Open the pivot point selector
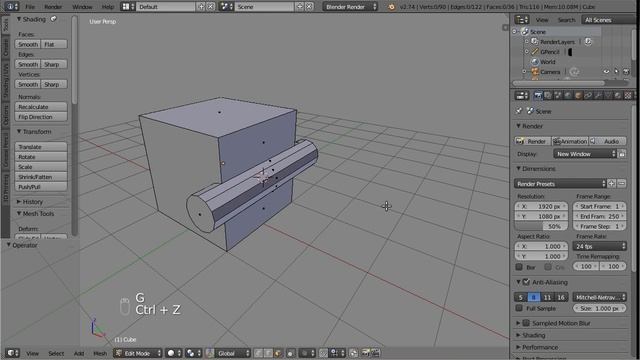The image size is (640, 360). (x=193, y=353)
